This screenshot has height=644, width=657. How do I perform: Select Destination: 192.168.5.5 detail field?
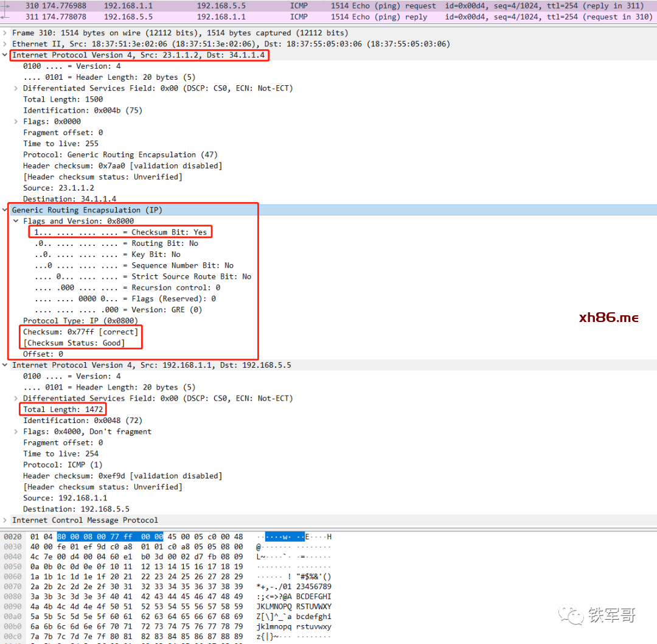tap(76, 509)
